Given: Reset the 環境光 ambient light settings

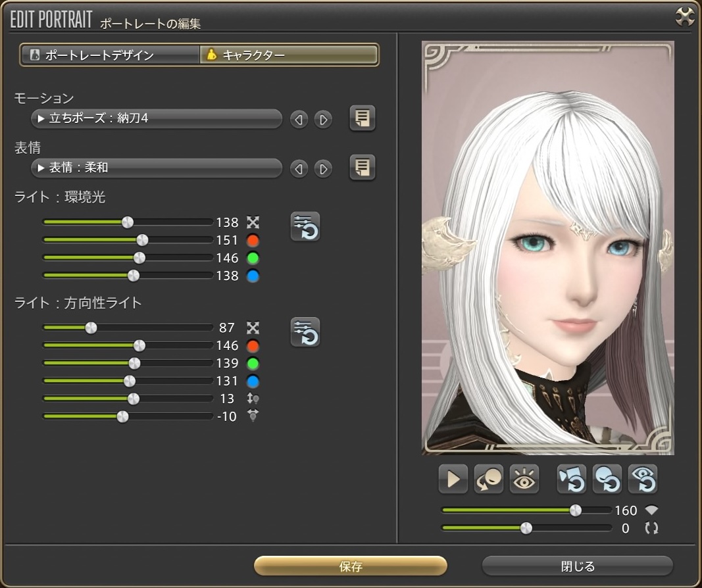Looking at the screenshot, I should coord(305,227).
